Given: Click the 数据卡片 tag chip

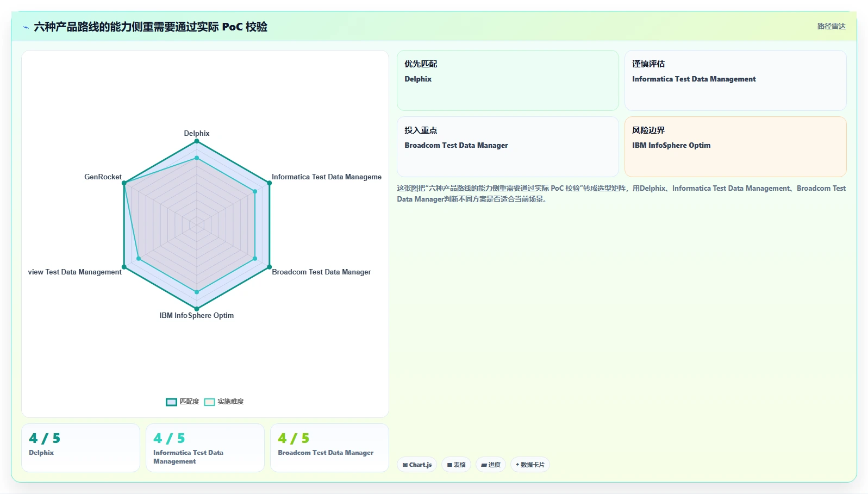Looking at the screenshot, I should (530, 465).
